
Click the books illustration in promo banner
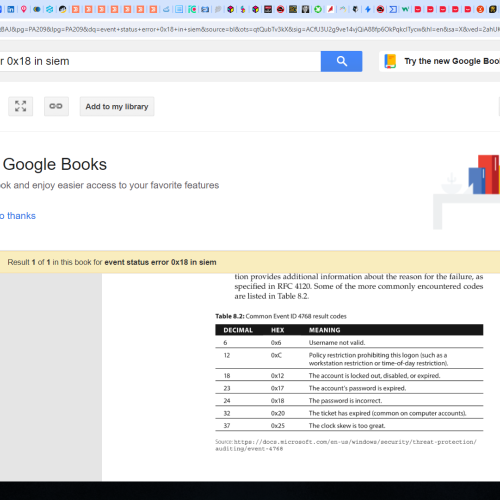pos(467,192)
